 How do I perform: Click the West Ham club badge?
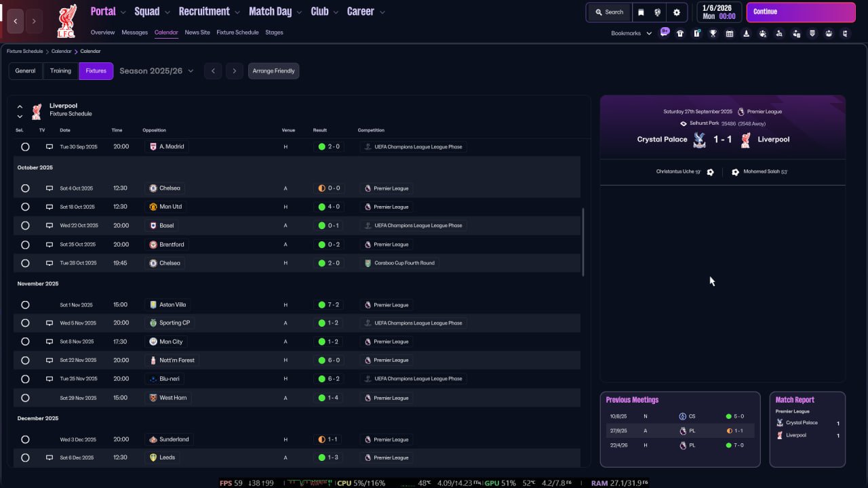pos(153,398)
